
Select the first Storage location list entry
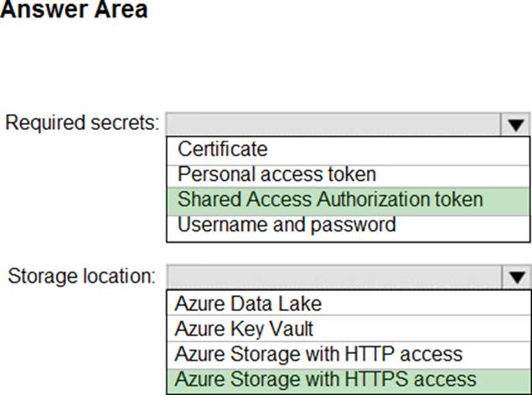click(248, 303)
